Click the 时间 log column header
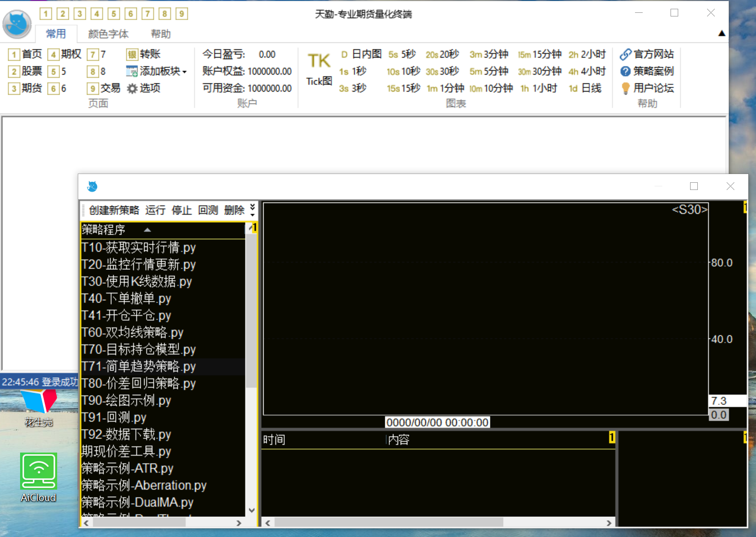Screen dimensions: 756x537 tap(274, 440)
